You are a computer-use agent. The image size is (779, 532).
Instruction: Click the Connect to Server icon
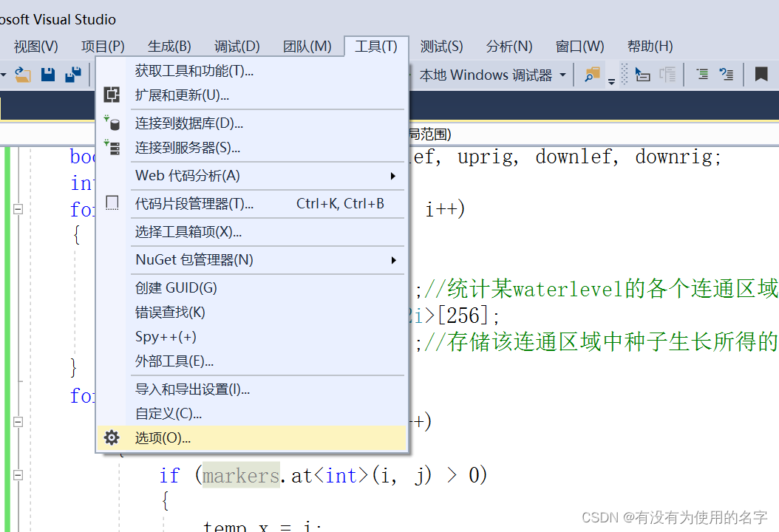point(112,148)
